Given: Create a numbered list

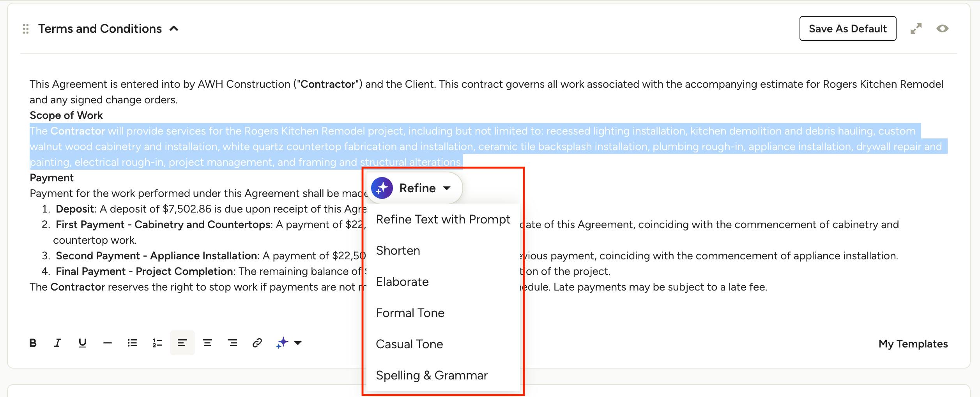Looking at the screenshot, I should [157, 343].
